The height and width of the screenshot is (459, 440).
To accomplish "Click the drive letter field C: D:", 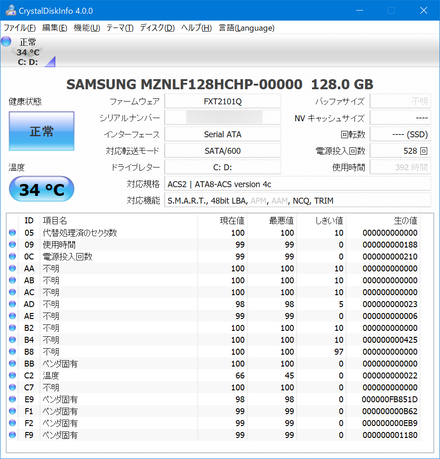I will coord(223,167).
